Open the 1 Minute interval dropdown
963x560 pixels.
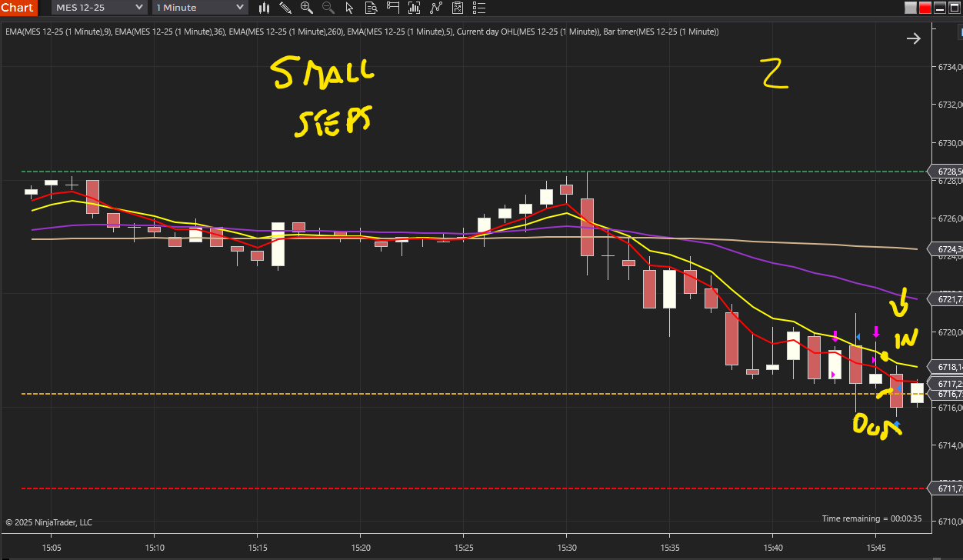coord(200,7)
